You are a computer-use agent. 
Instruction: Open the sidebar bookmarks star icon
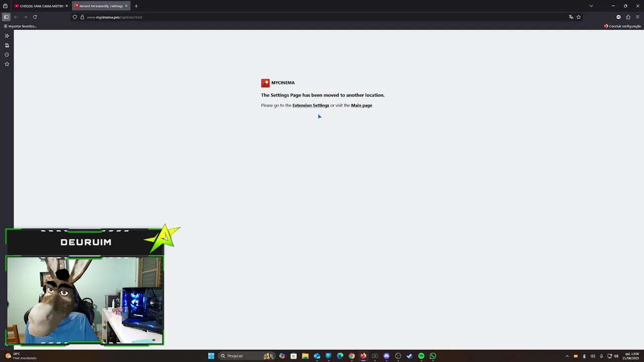(x=7, y=64)
